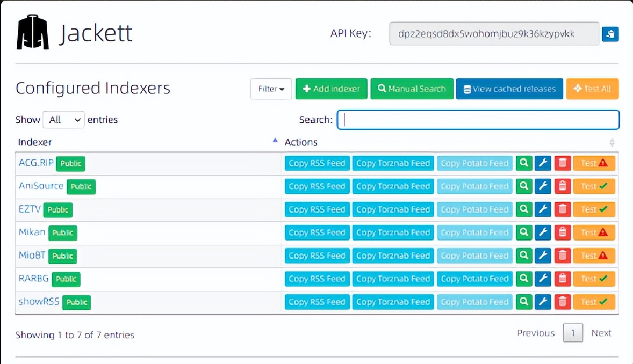Open the Filter dropdown
633x364 pixels.
[271, 89]
